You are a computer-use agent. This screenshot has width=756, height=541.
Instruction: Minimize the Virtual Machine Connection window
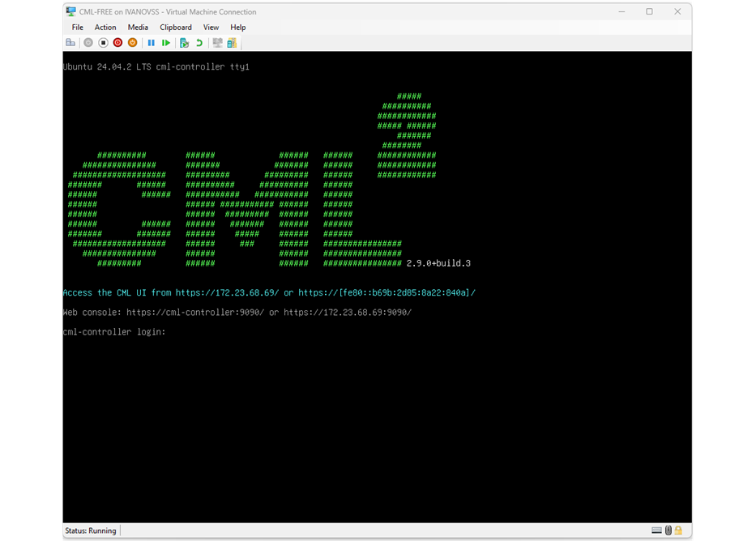coord(621,11)
